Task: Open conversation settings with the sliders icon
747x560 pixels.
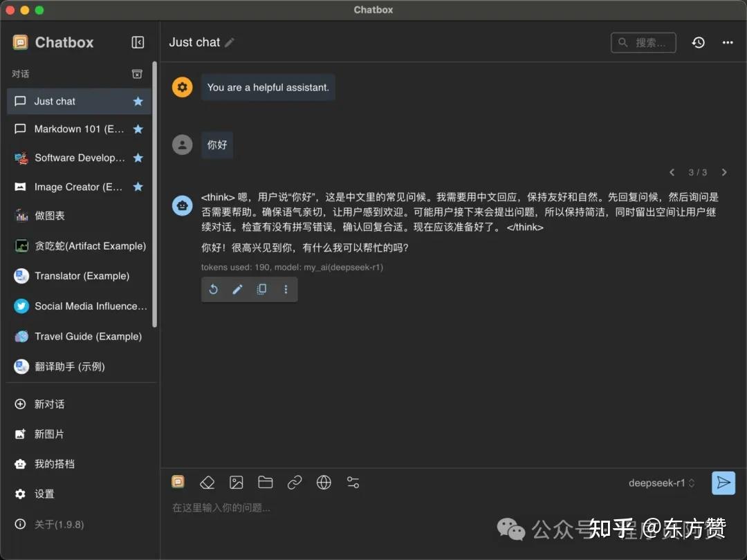Action: coord(353,483)
